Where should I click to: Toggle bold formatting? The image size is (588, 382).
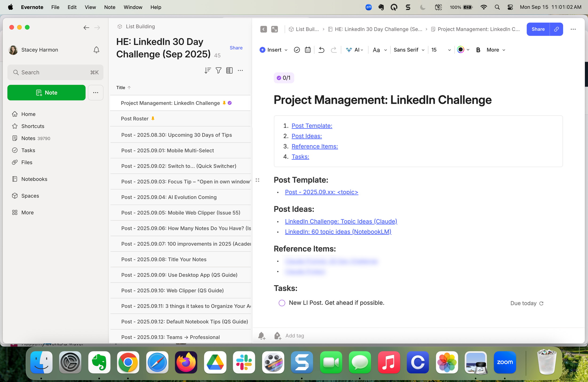478,50
